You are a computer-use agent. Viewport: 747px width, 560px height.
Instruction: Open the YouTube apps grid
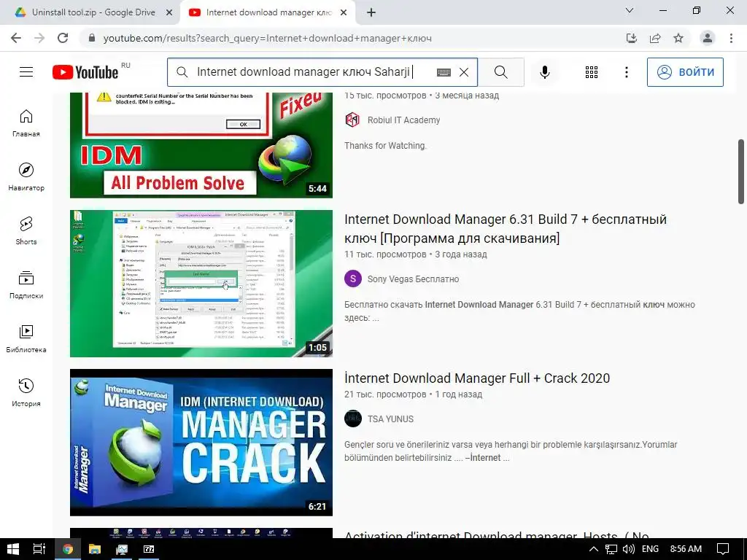591,72
